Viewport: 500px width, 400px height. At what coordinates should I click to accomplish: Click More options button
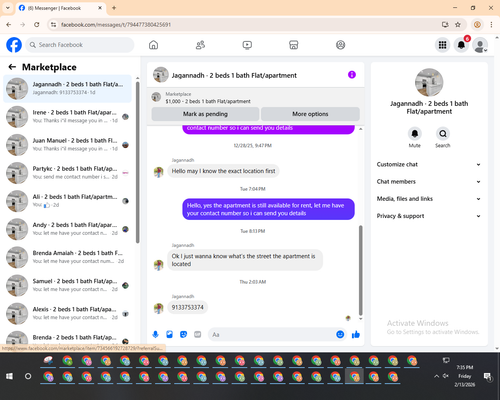click(x=310, y=114)
